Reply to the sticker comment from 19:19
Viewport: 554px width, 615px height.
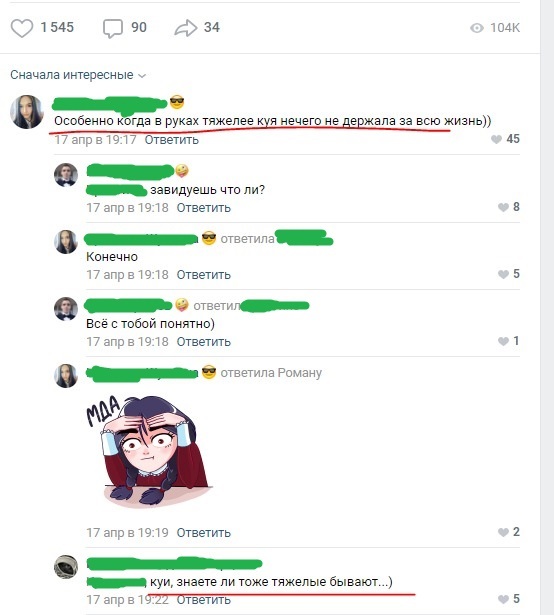[x=203, y=533]
